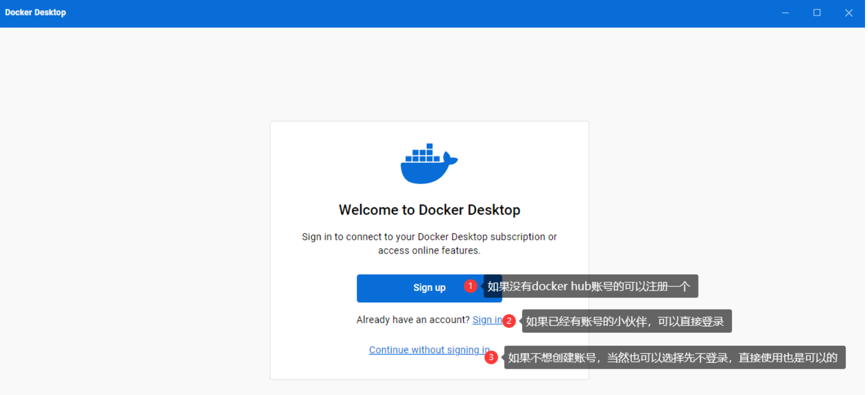
Task: Open the Sign in link
Action: click(x=488, y=320)
